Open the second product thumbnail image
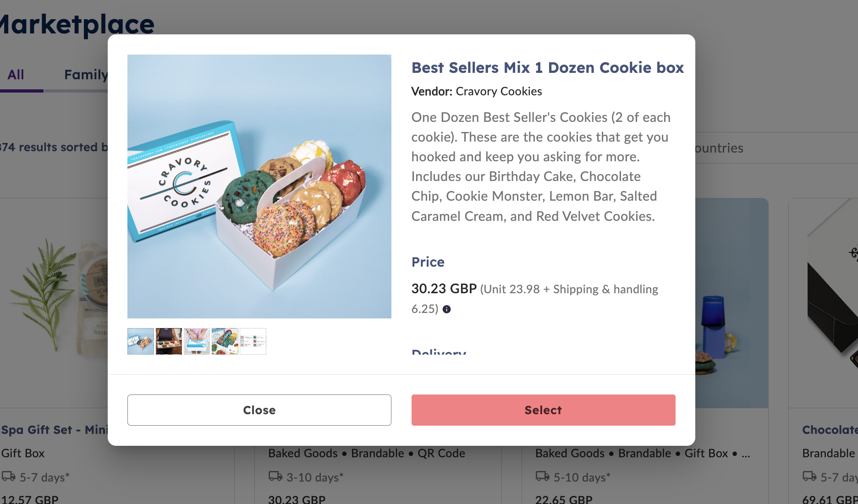858x504 pixels. [169, 341]
